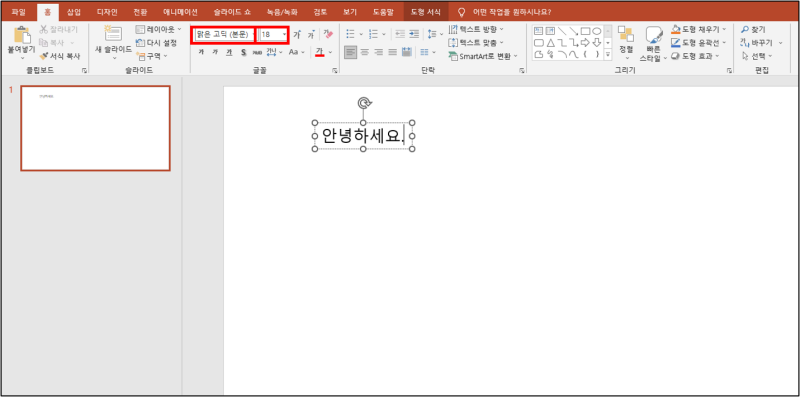
Task: Select the vertical text box shape in gallery
Action: point(550,31)
